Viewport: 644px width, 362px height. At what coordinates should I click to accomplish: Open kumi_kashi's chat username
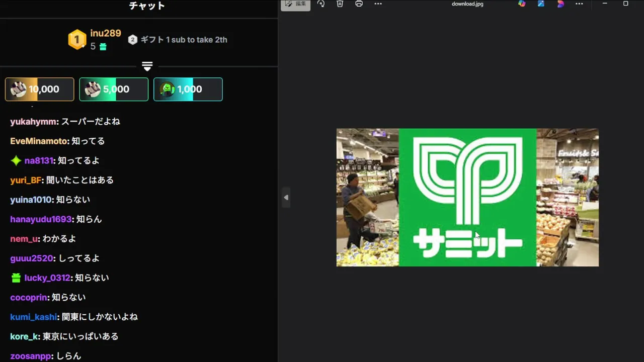(x=33, y=317)
